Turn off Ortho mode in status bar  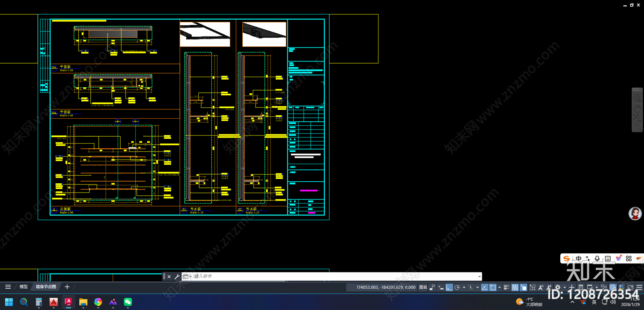[x=449, y=287]
